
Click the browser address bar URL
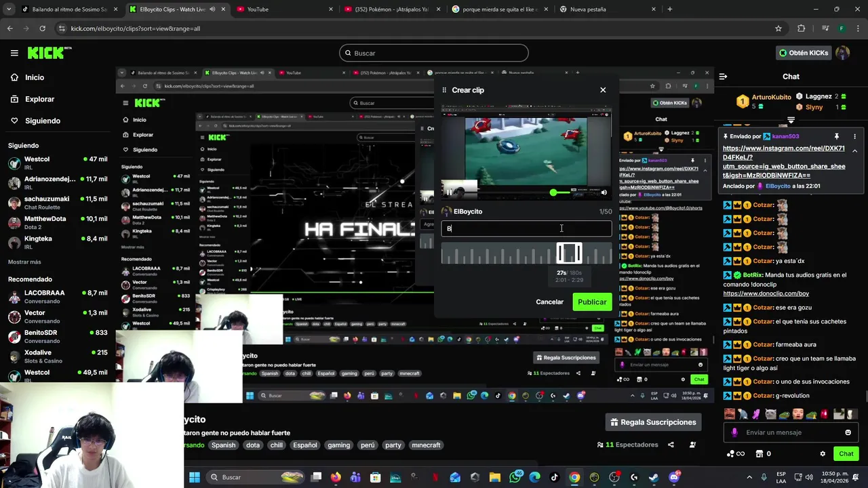(x=135, y=28)
